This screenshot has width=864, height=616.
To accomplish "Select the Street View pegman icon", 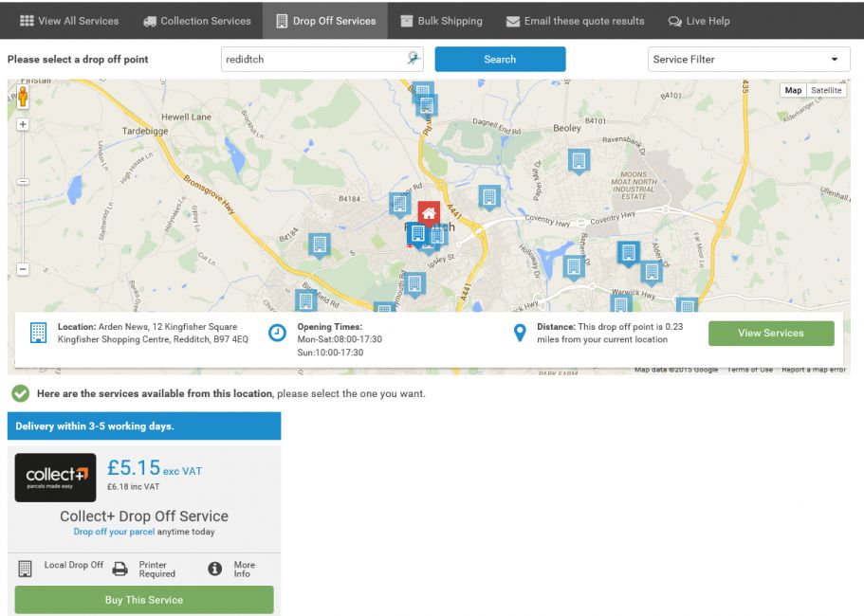I will (23, 98).
